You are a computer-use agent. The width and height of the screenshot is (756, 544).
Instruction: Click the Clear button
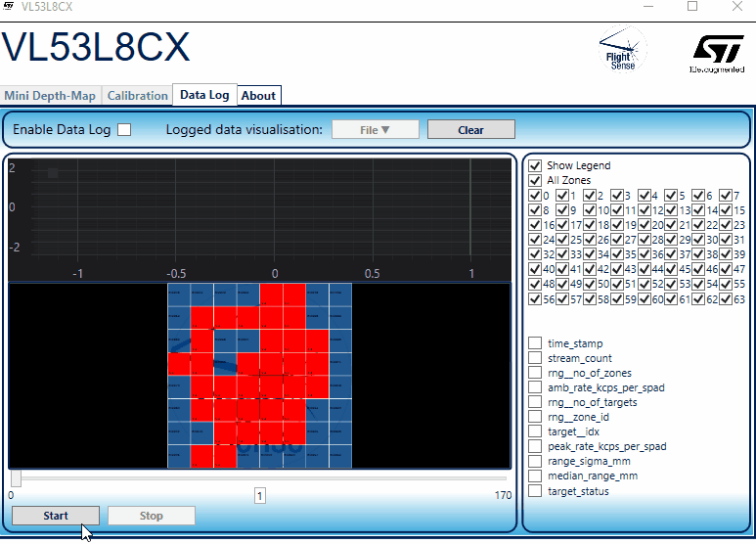click(471, 130)
